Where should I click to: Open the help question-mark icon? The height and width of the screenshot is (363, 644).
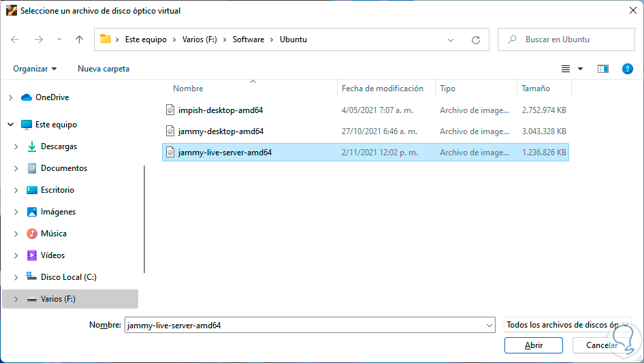[x=628, y=69]
